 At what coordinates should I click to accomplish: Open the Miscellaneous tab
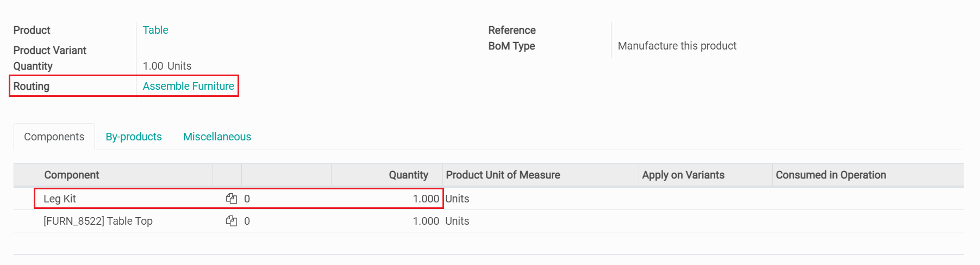[x=217, y=137]
